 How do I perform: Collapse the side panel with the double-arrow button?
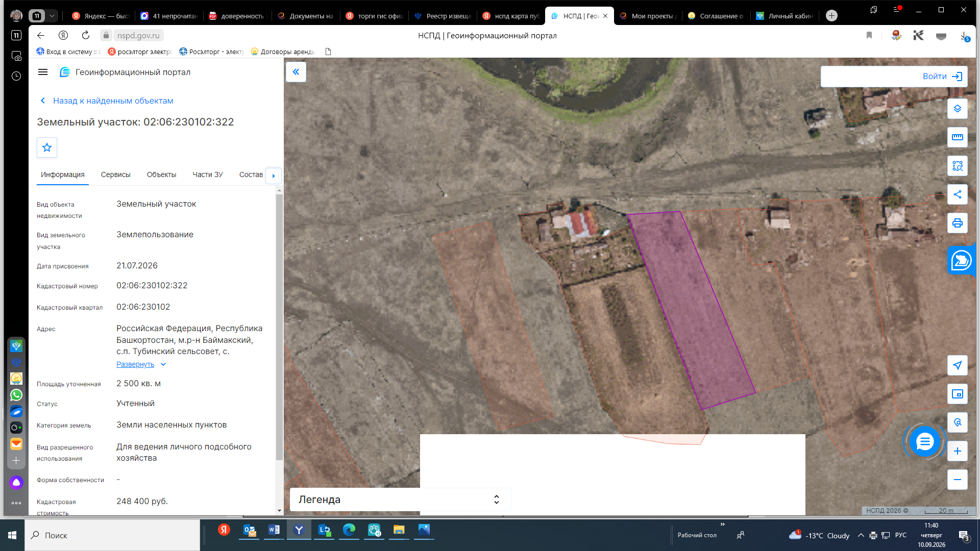click(x=296, y=72)
